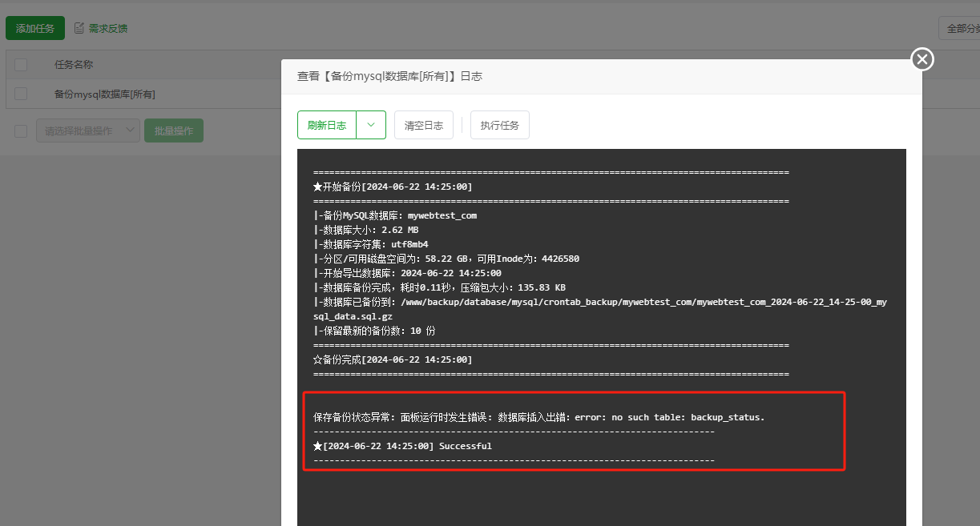Click the green 添加任务 button
The width and height of the screenshot is (980, 526).
coord(35,28)
